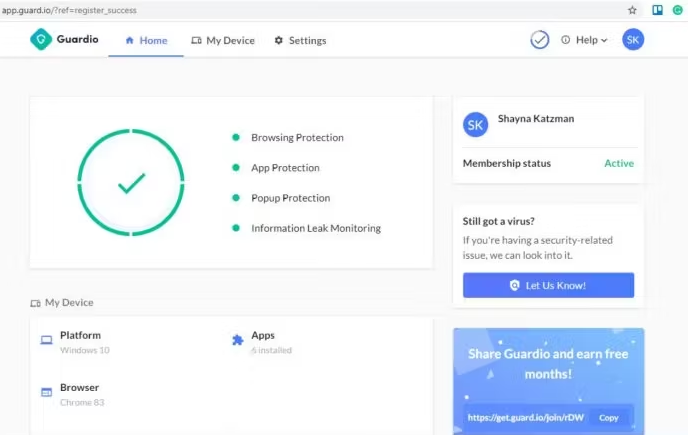This screenshot has height=435, width=688.
Task: Click the Let Us Know! button
Action: tap(548, 285)
